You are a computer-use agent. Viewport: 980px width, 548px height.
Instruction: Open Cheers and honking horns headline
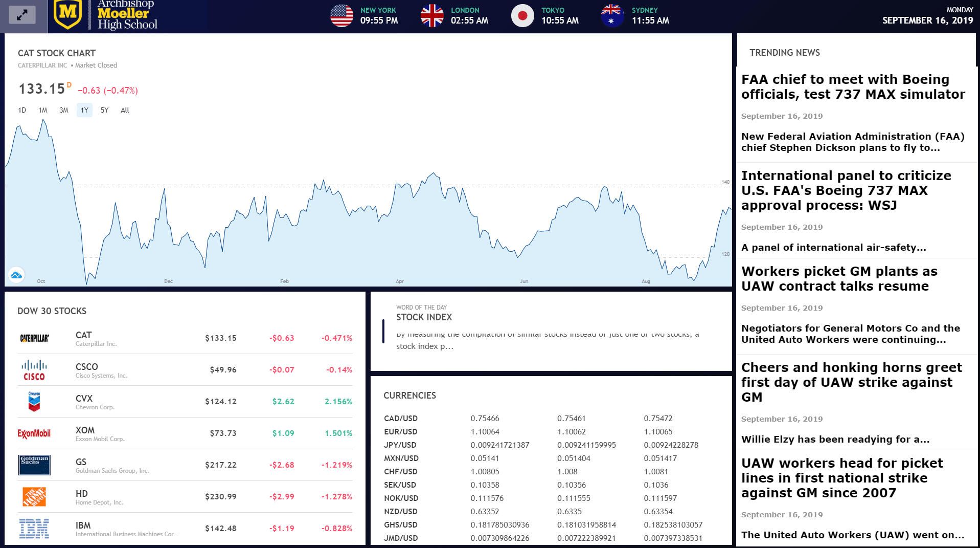click(852, 382)
